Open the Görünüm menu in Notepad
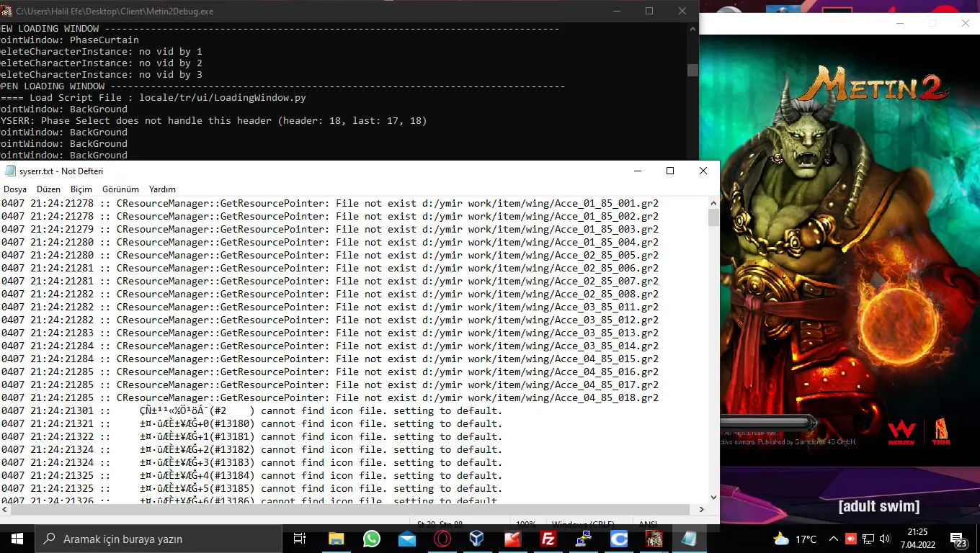The image size is (980, 553). coord(120,189)
